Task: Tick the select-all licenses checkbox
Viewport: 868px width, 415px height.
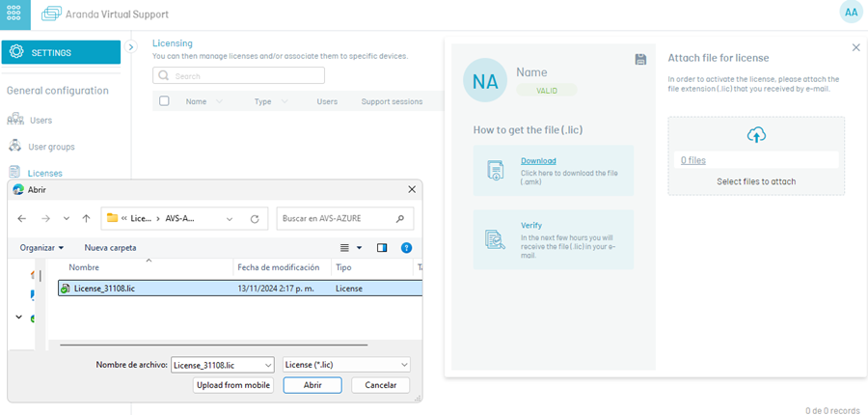Action: coord(164,101)
